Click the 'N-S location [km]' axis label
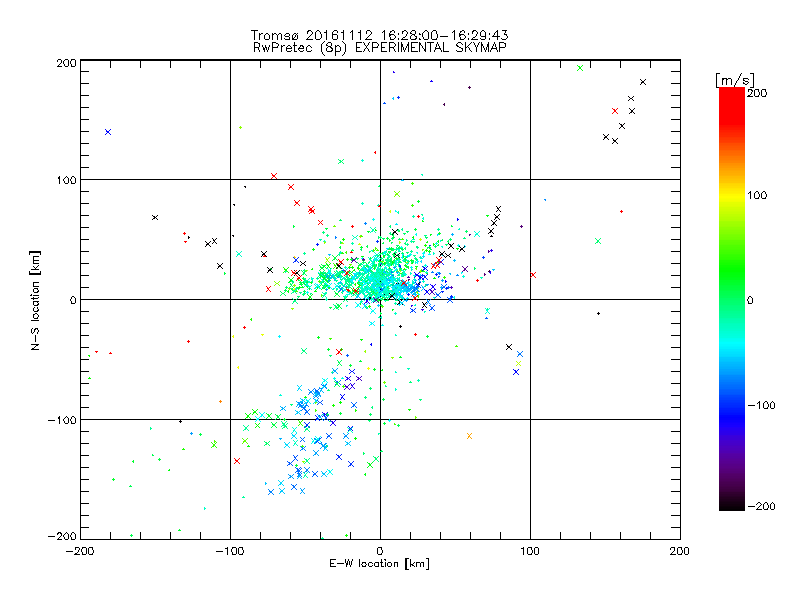 point(35,300)
